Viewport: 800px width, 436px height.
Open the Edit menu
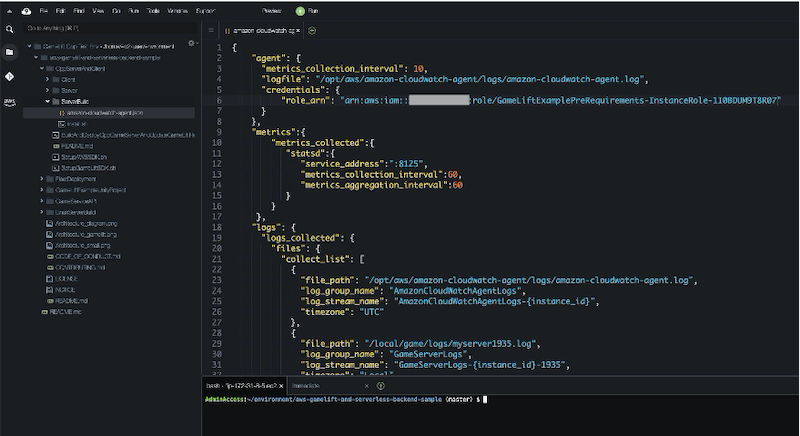pos(61,11)
